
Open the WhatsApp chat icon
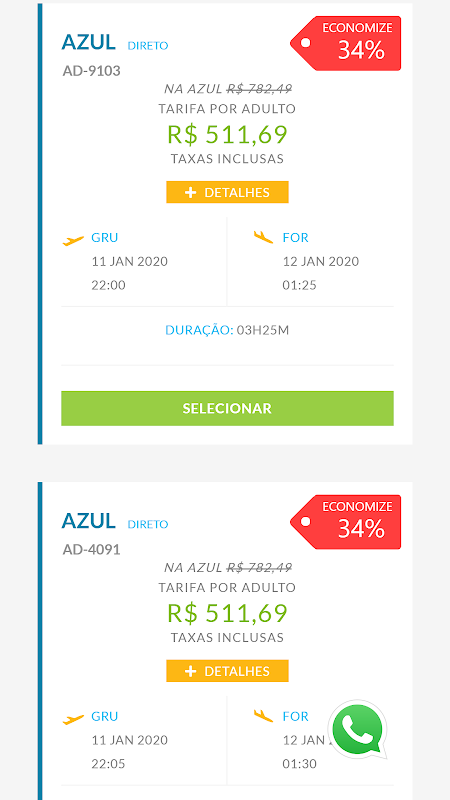coord(358,729)
